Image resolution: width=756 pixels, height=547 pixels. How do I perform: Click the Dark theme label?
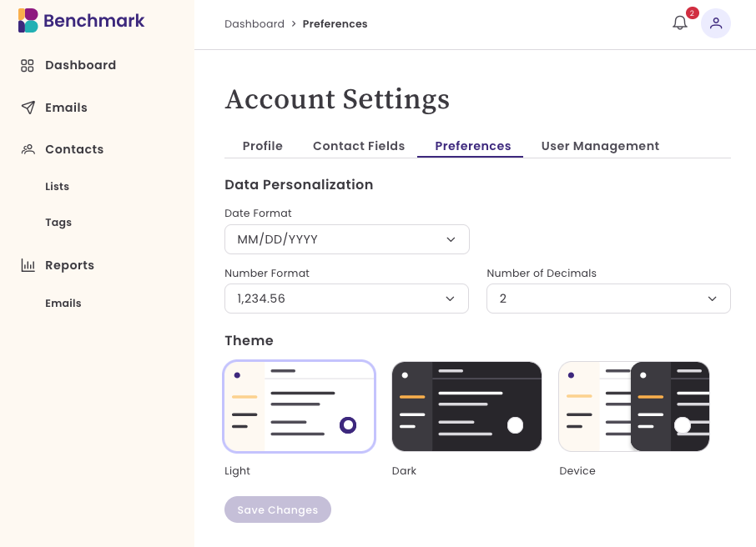[404, 471]
